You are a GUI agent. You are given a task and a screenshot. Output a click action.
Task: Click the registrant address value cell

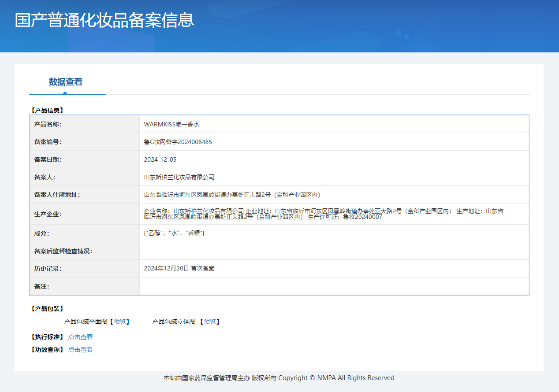click(334, 195)
